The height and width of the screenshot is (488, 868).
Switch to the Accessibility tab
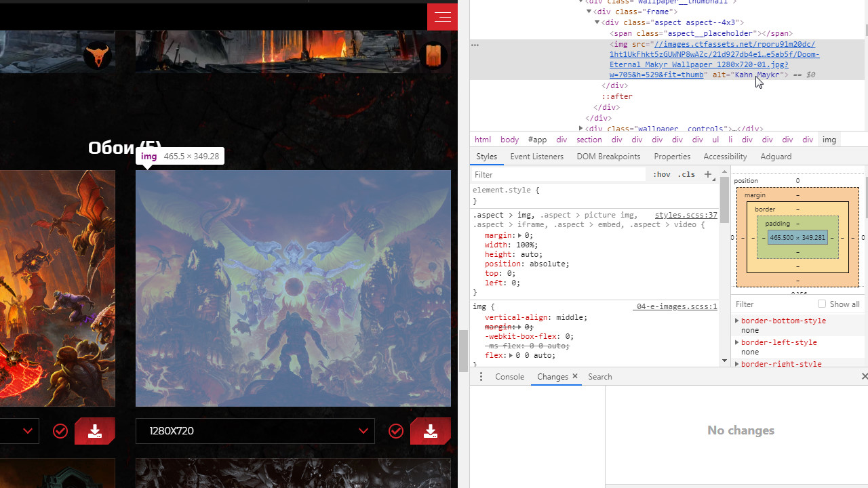[725, 157]
